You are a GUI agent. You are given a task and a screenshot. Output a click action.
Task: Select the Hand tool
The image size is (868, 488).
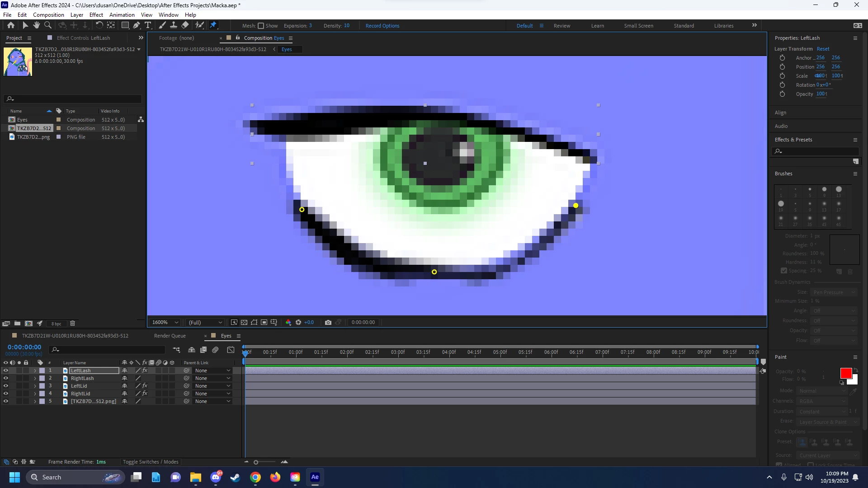37,25
